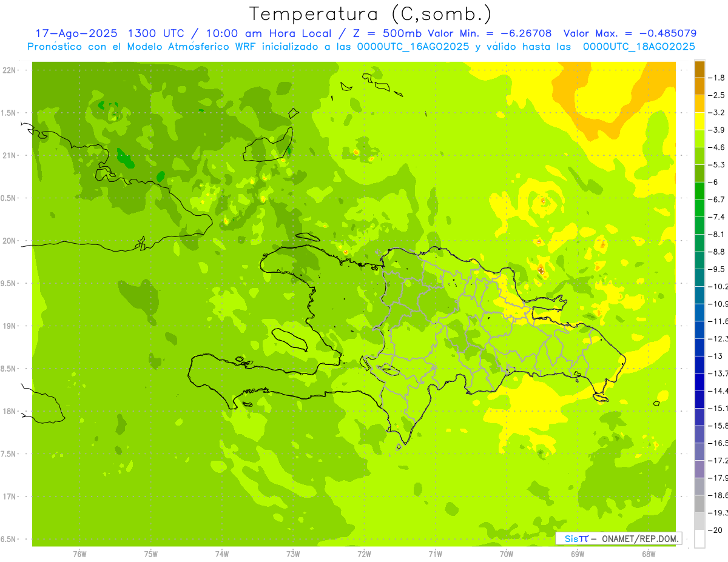The width and height of the screenshot is (728, 562).
Task: Click the '19N' latitude label
Action: (9, 326)
